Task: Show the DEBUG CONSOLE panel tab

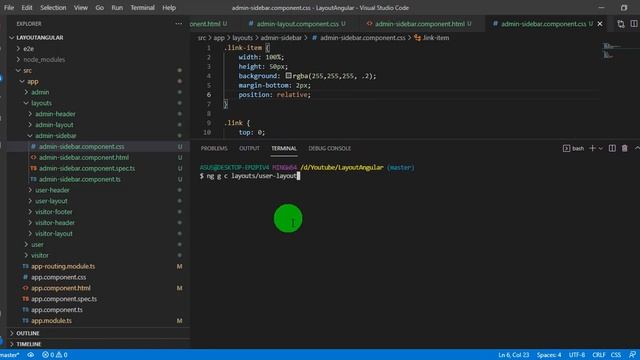Action: click(329, 148)
